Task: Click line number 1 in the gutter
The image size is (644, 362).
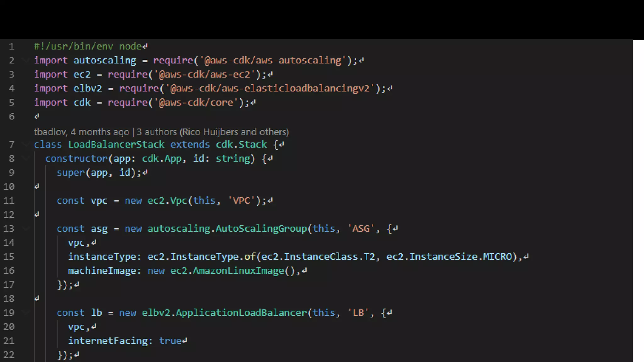Action: click(x=12, y=47)
